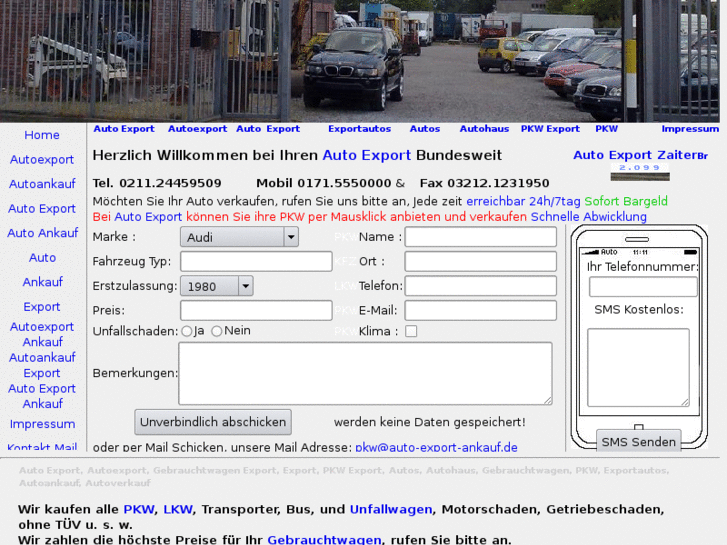Open Impressum in the top menu

click(x=690, y=129)
